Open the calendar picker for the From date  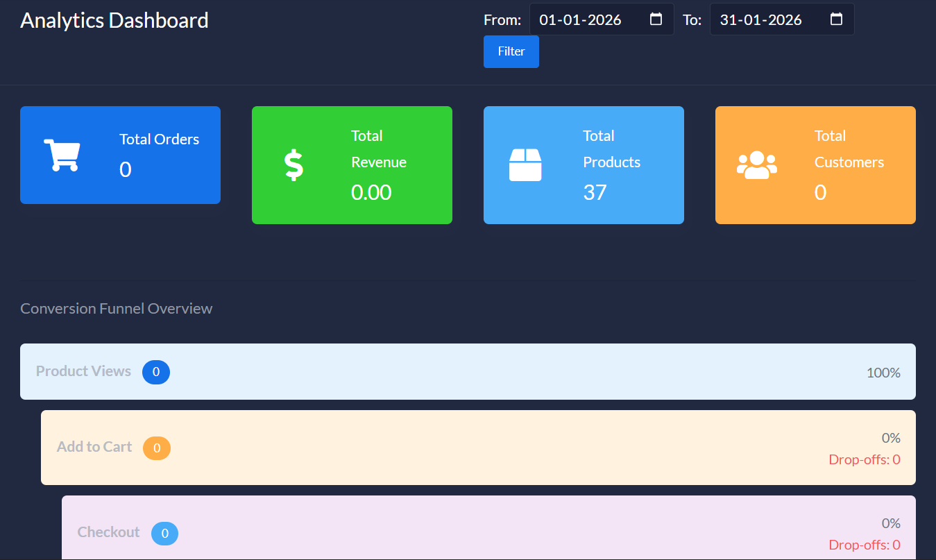(656, 20)
